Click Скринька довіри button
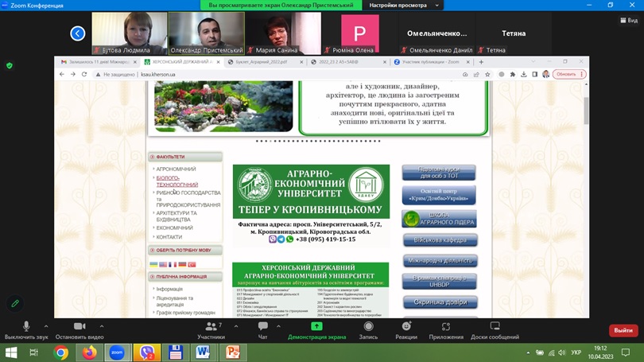644x362 pixels. tap(440, 302)
